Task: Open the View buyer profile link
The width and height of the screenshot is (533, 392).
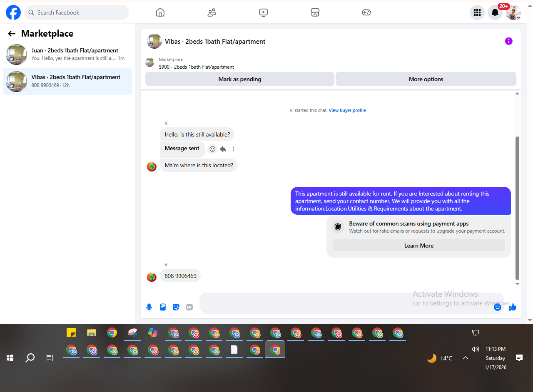Action: [347, 110]
